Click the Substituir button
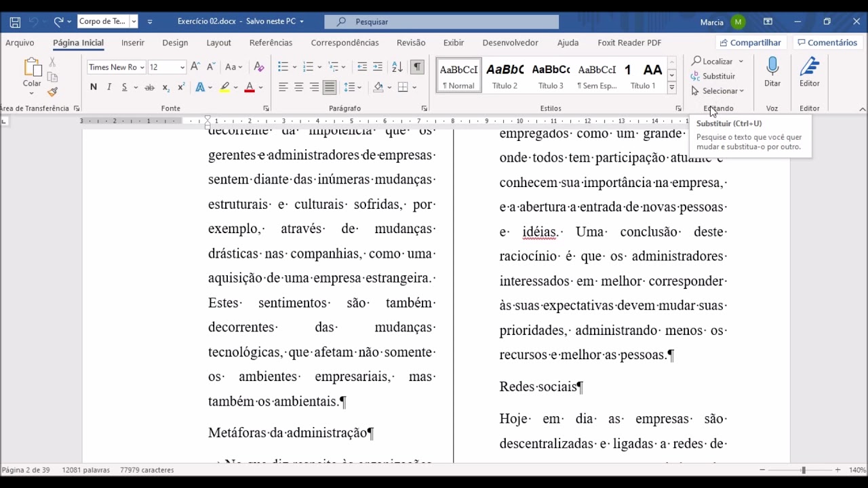The image size is (868, 488). click(x=713, y=76)
